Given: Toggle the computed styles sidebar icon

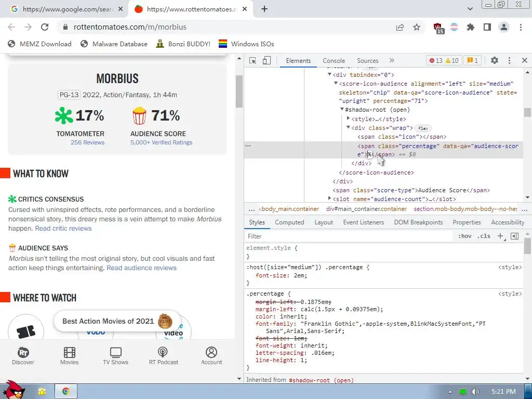Looking at the screenshot, I should pyautogui.click(x=515, y=236).
